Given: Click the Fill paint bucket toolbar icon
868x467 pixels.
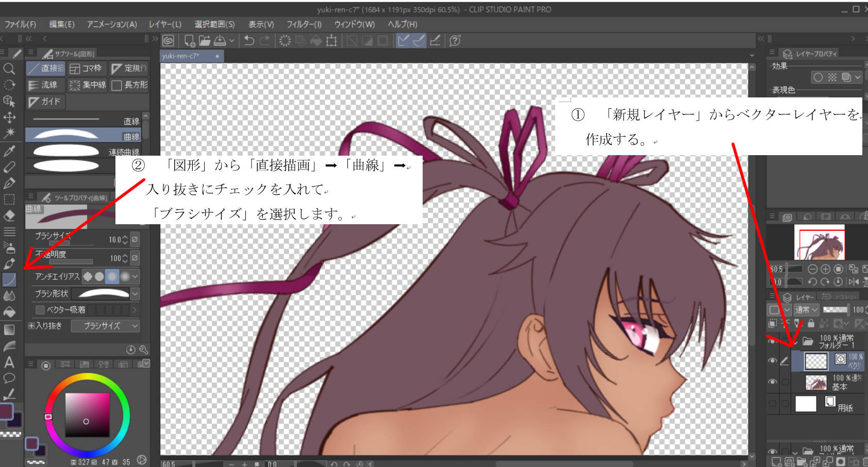Looking at the screenshot, I should point(316,41).
